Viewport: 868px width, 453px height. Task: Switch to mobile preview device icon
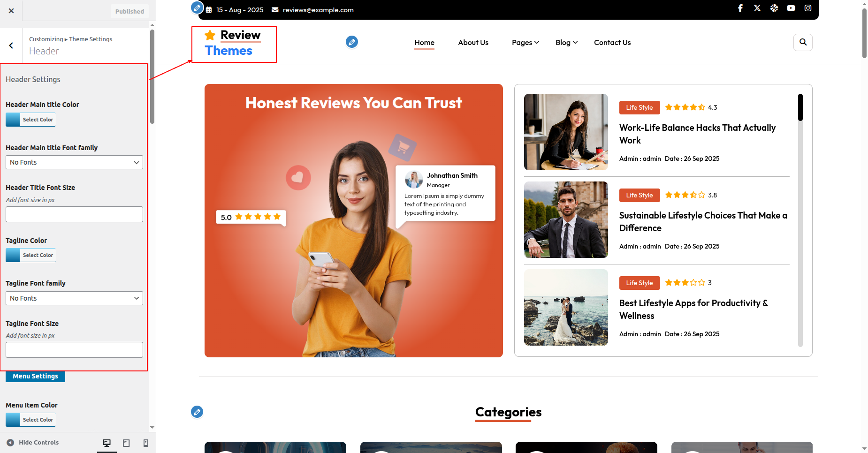coord(146,443)
